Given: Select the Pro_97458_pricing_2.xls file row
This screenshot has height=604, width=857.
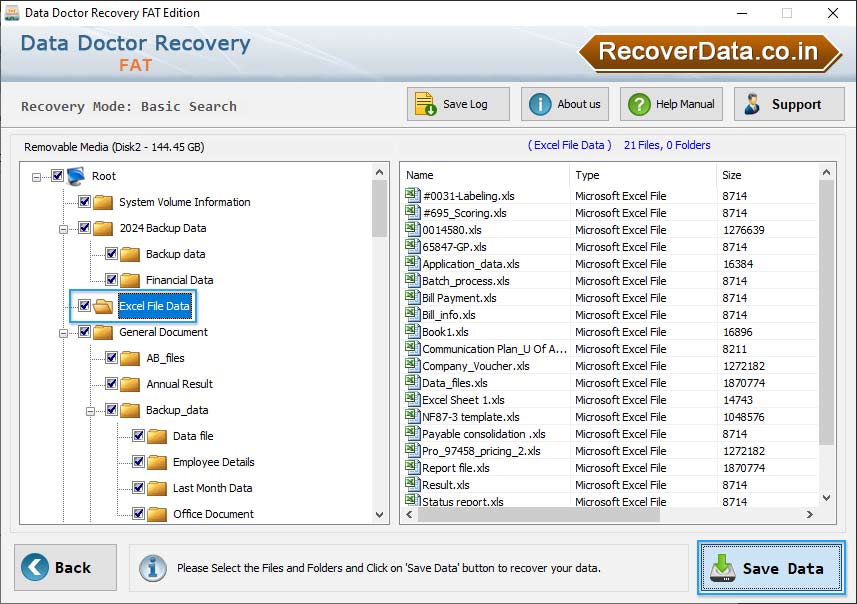Looking at the screenshot, I should coord(611,451).
